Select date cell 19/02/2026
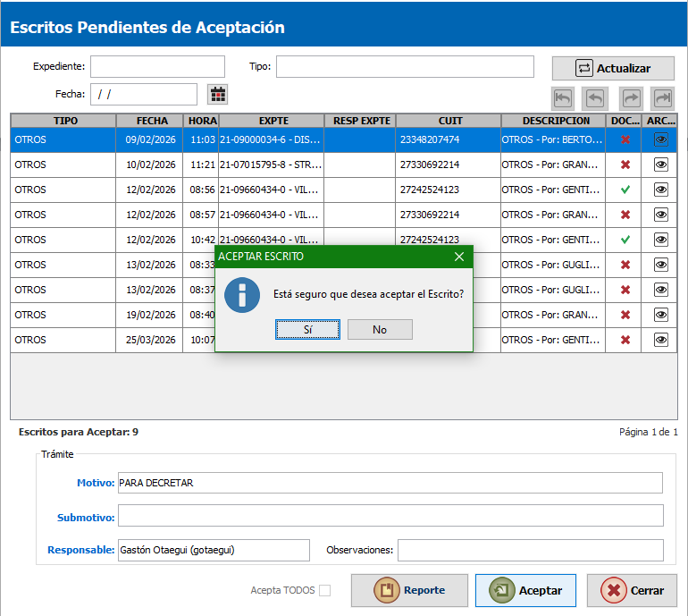Viewport: 688px width, 616px height. [x=149, y=315]
